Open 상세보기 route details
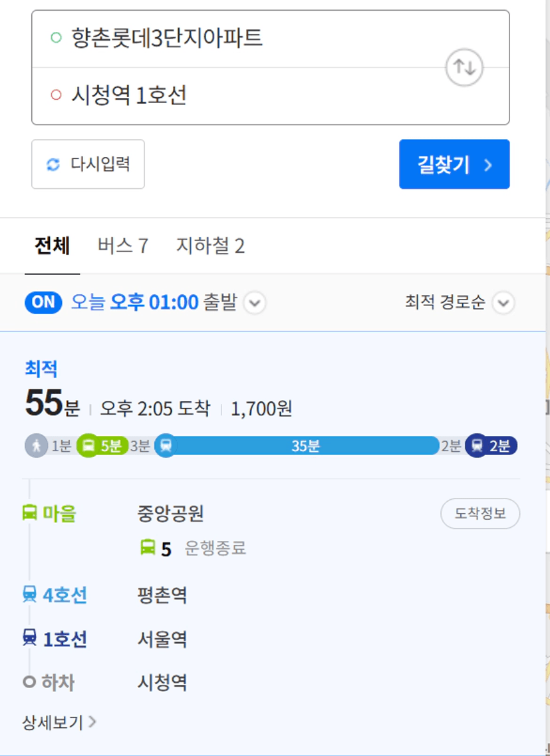The image size is (550, 756). pos(59,722)
